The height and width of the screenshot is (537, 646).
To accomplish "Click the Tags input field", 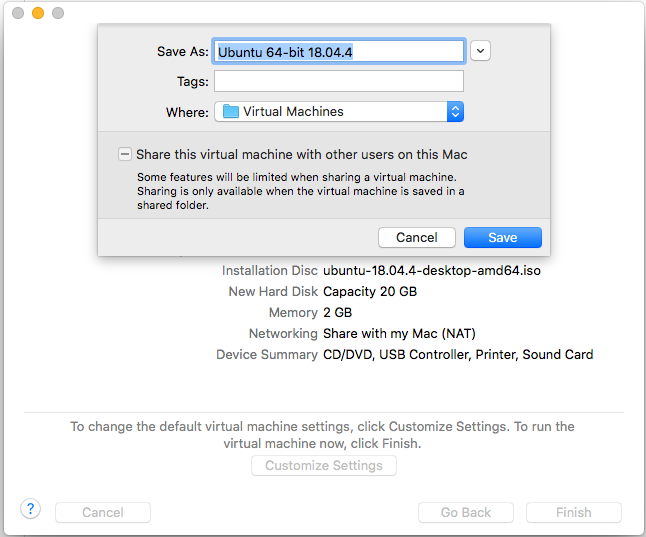I will [x=339, y=81].
